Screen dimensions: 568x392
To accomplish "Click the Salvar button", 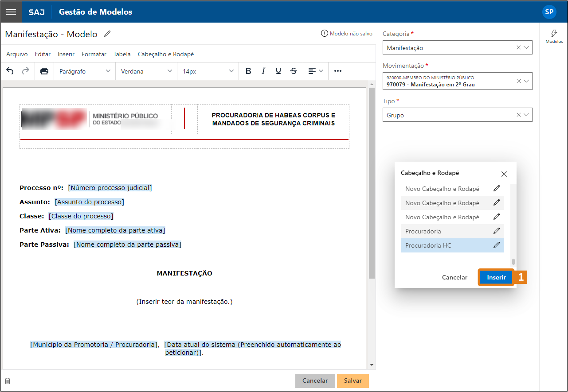I will tap(353, 381).
